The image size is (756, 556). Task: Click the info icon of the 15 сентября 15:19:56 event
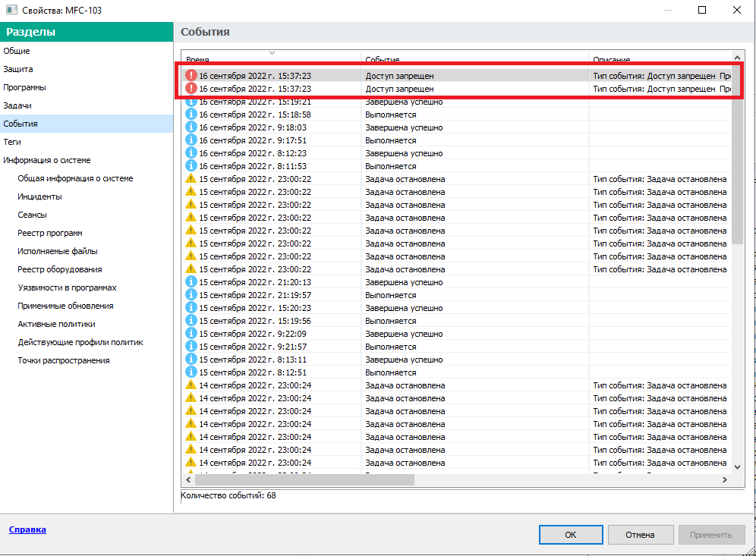pyautogui.click(x=191, y=321)
